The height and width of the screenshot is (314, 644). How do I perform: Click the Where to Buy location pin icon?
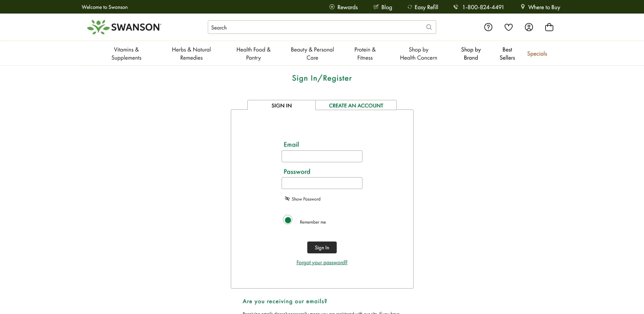tap(523, 7)
